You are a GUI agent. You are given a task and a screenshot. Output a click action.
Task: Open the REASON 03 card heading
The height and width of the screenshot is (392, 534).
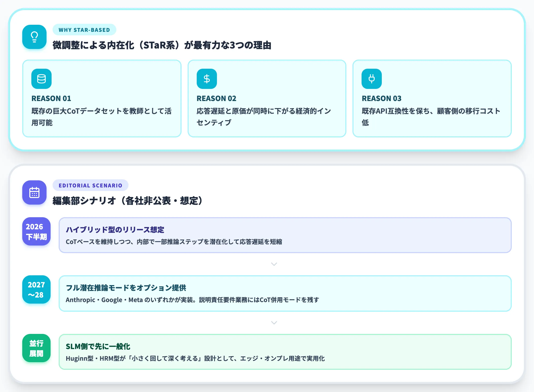382,98
